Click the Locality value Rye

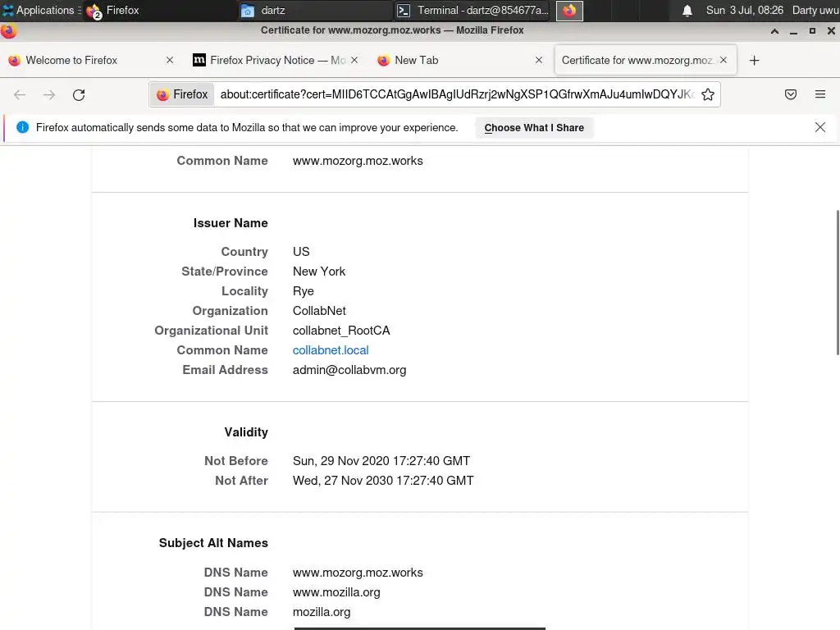tap(304, 291)
